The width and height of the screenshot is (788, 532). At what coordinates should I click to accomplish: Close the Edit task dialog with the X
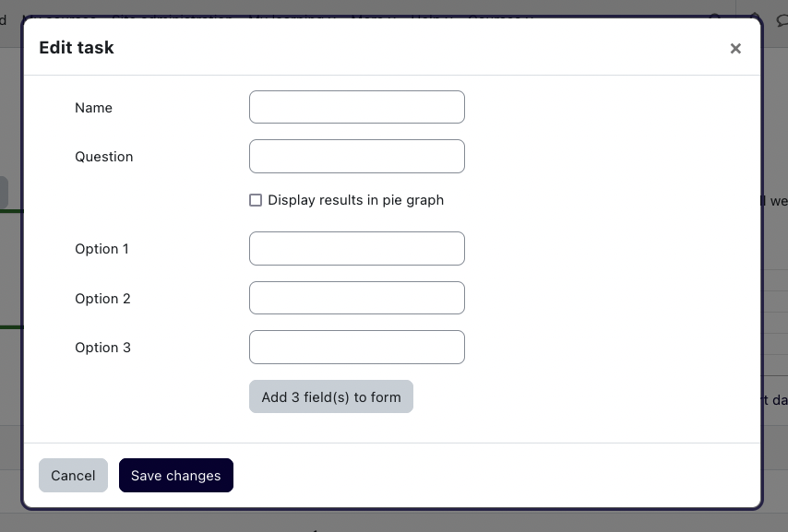[x=735, y=49]
